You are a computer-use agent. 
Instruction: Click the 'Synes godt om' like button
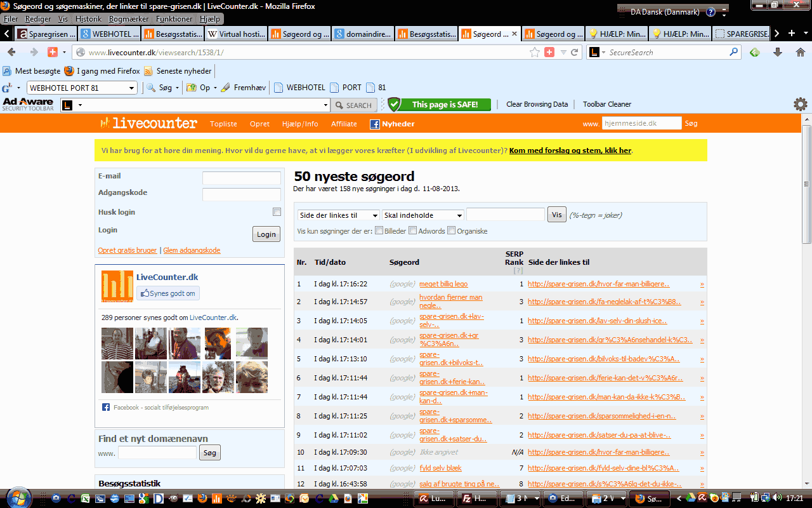[x=168, y=293]
